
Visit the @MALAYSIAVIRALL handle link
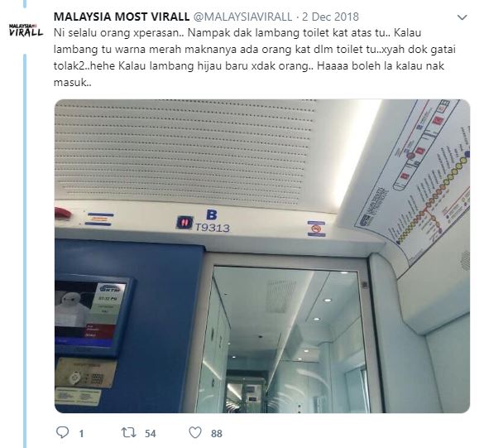tap(242, 17)
